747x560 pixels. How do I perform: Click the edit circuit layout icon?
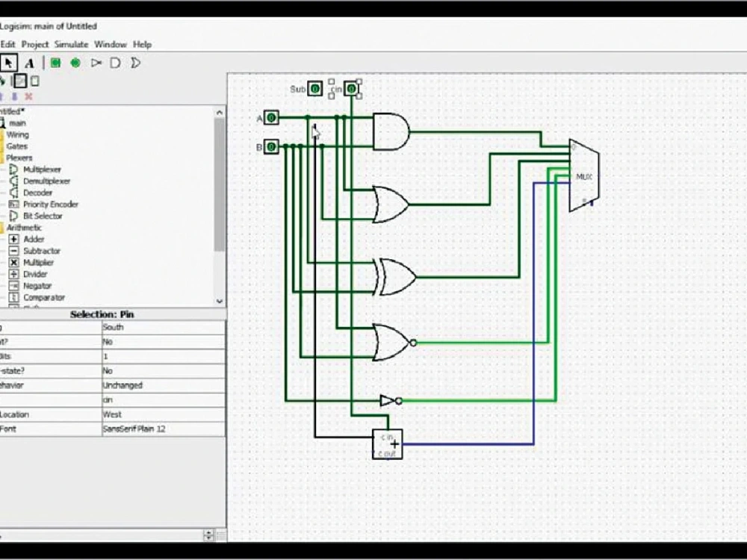20,81
